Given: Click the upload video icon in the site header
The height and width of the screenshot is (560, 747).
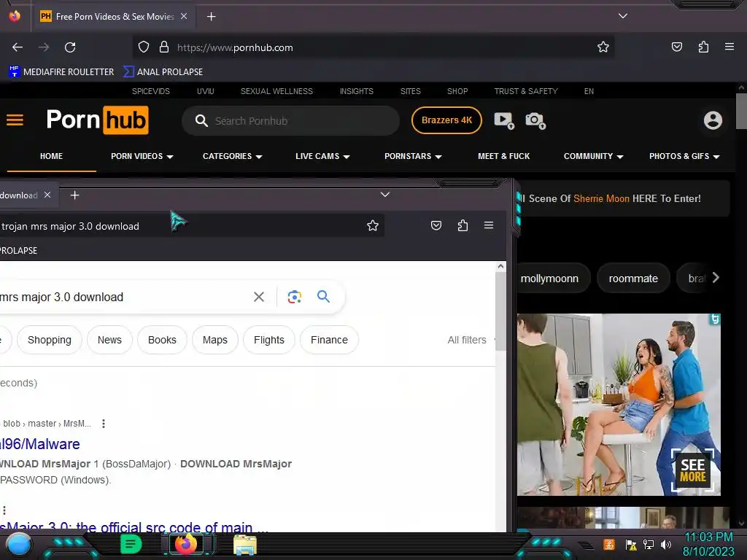Looking at the screenshot, I should click(504, 120).
